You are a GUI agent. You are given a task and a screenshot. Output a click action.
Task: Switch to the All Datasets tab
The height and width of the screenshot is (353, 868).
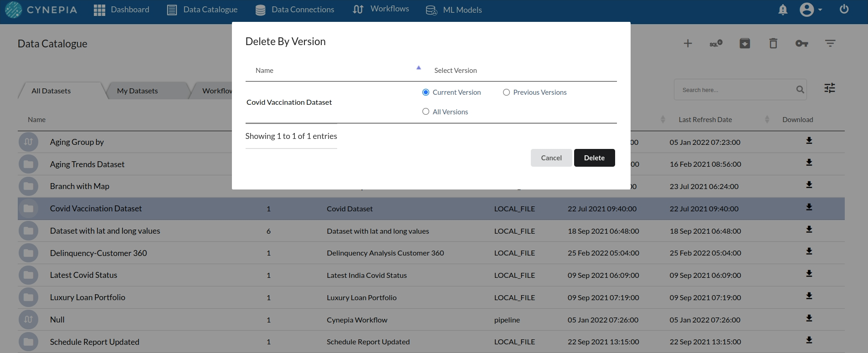pyautogui.click(x=51, y=91)
